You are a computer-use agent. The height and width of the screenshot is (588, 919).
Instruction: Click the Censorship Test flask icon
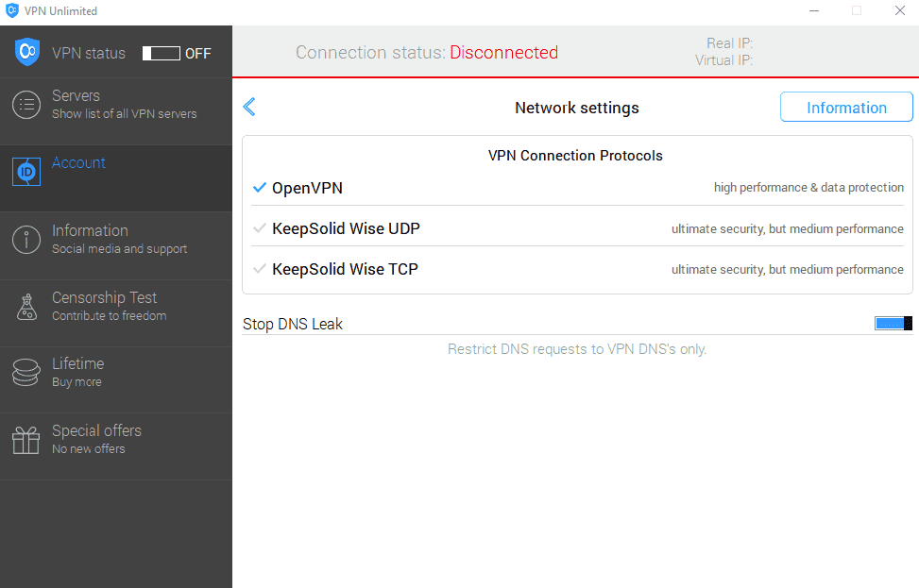click(26, 307)
